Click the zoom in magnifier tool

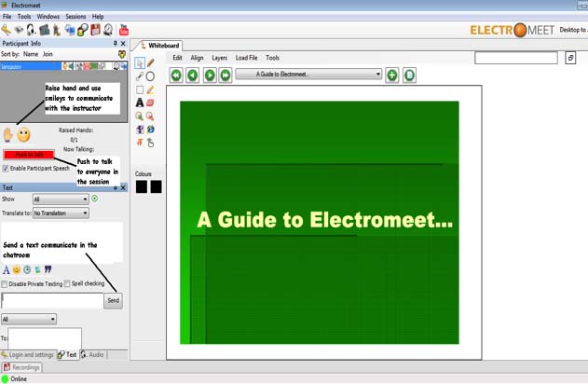(x=140, y=117)
